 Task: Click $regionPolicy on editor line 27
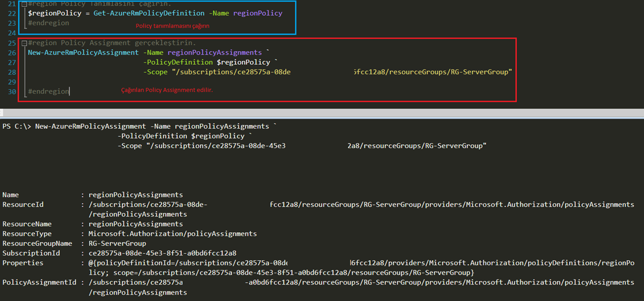coord(242,62)
